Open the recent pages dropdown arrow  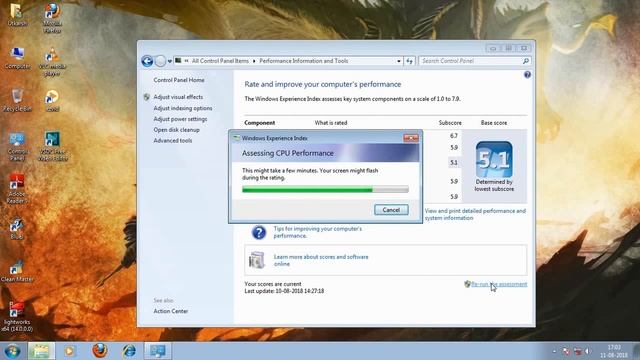[169, 61]
